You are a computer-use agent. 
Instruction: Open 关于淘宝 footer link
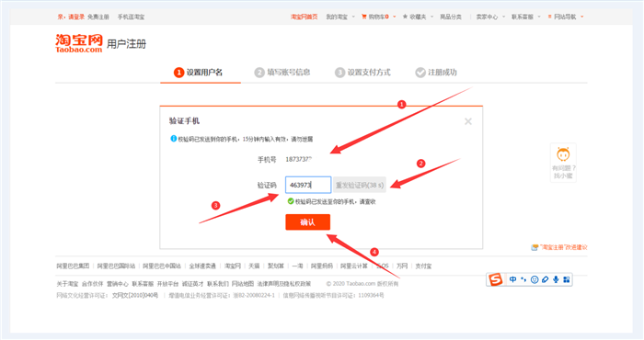pyautogui.click(x=67, y=284)
